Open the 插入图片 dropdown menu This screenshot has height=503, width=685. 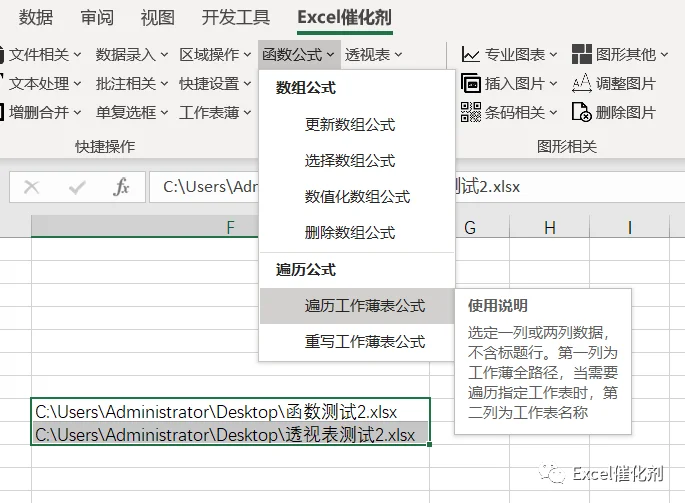coord(553,84)
